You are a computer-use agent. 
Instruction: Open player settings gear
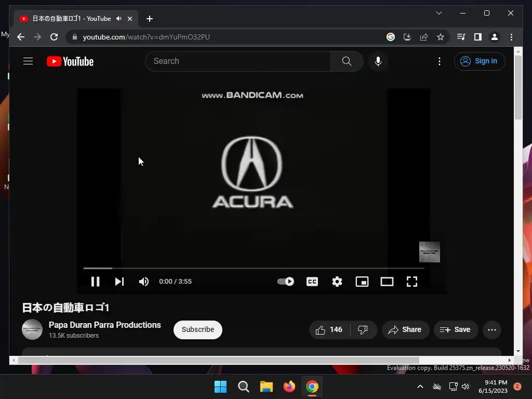pos(337,282)
